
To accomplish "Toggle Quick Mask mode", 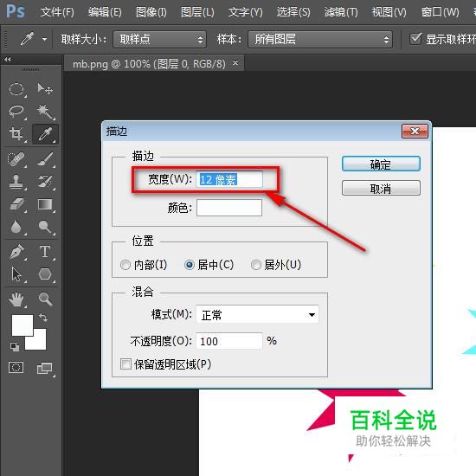I will point(16,368).
